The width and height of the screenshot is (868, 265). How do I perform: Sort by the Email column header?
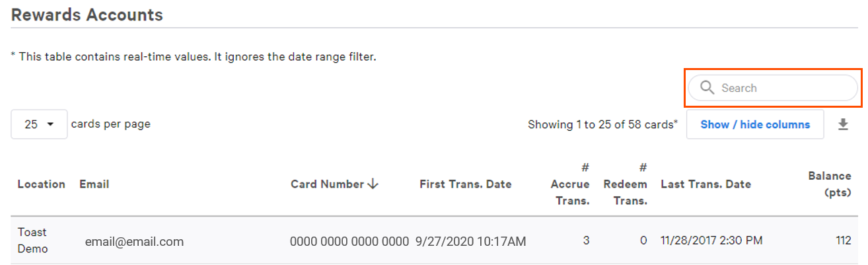coord(94,184)
